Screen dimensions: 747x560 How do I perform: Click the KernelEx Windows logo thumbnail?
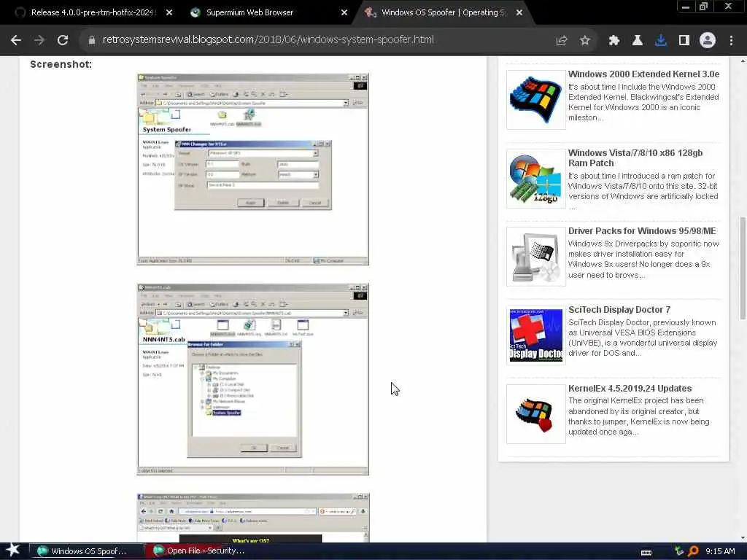(x=535, y=414)
